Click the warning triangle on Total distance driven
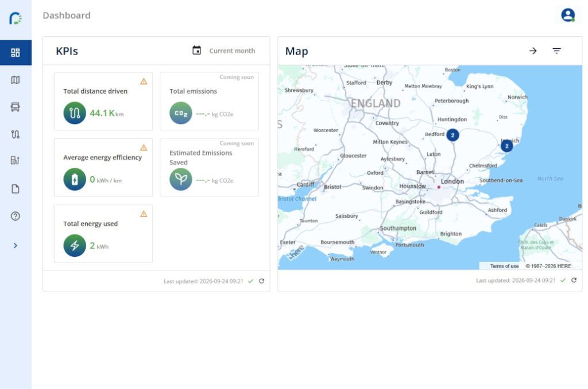Image resolution: width=588 pixels, height=389 pixels. coord(144,82)
